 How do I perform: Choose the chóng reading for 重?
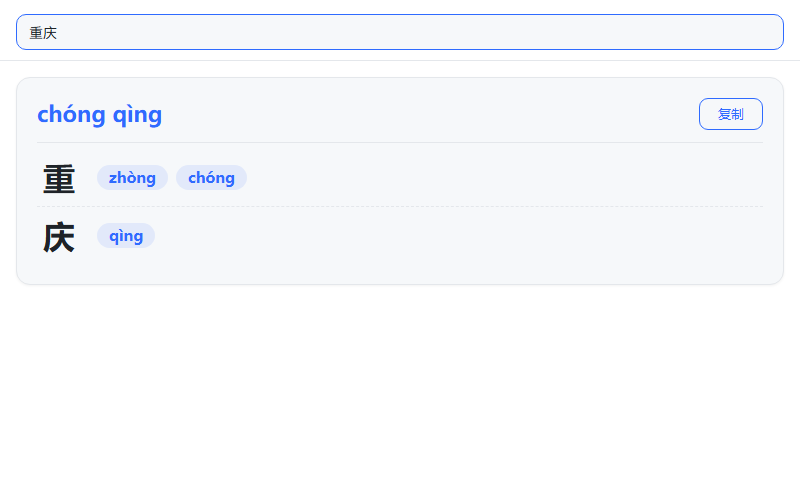211,178
